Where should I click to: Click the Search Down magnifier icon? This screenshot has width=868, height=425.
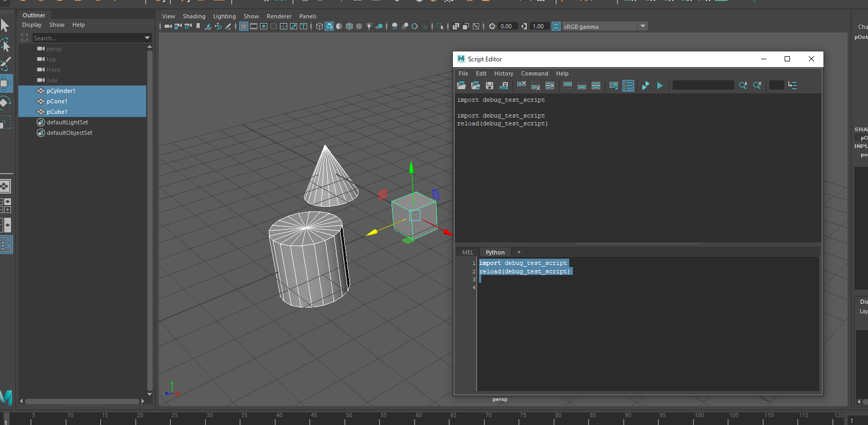point(743,86)
